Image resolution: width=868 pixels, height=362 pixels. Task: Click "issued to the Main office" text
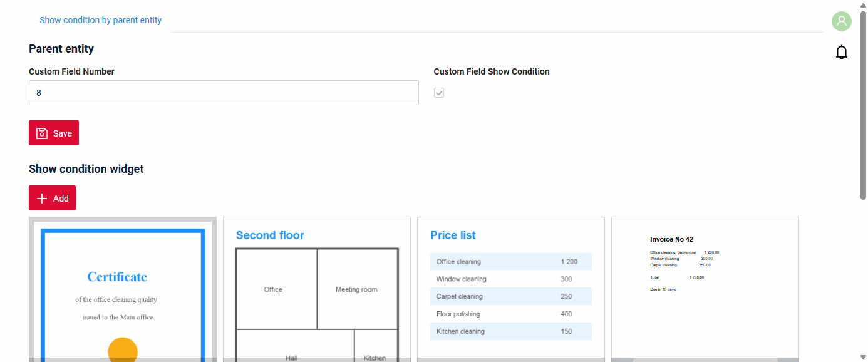[x=118, y=317]
